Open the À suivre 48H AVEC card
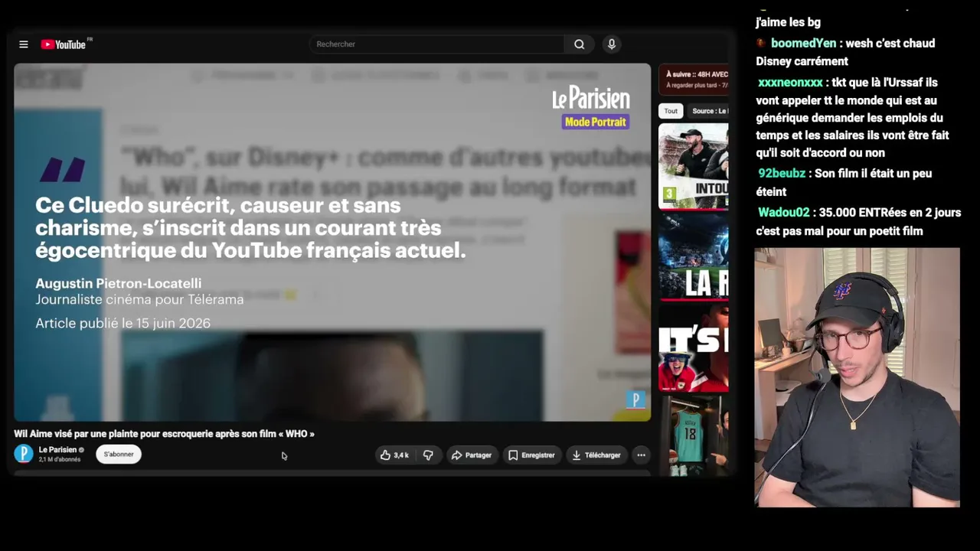 (x=694, y=80)
